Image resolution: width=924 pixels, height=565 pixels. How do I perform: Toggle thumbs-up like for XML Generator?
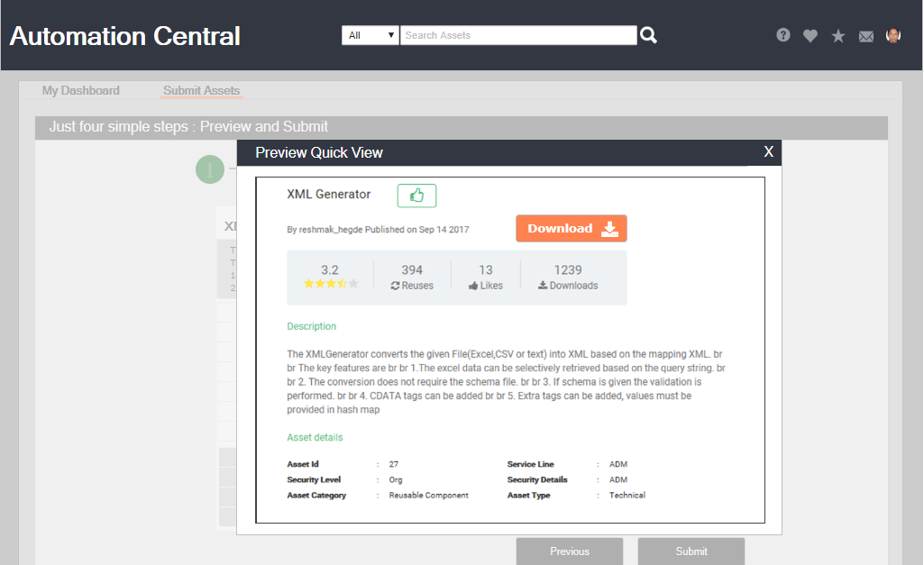tap(416, 195)
